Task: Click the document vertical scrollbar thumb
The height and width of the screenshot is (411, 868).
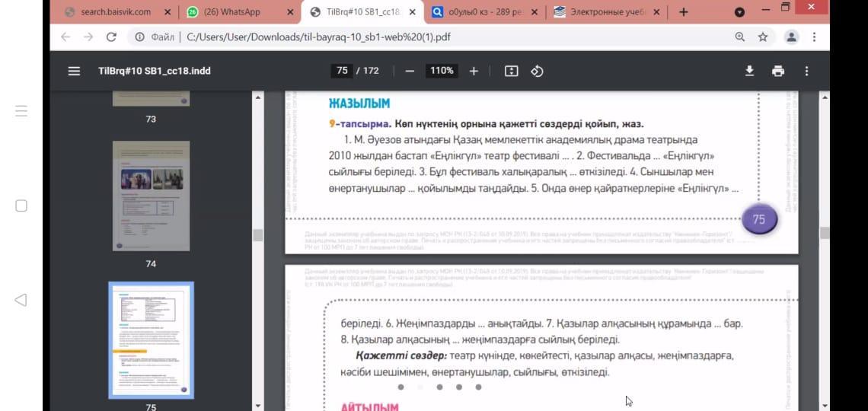Action: [825, 233]
